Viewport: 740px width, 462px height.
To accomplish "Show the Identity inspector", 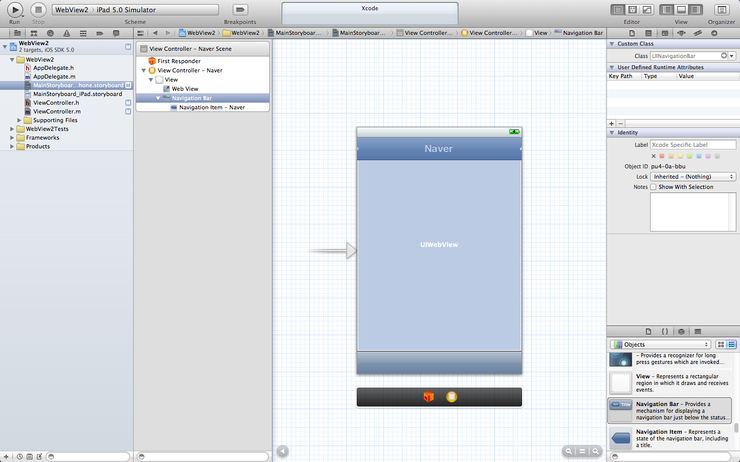I will [665, 33].
